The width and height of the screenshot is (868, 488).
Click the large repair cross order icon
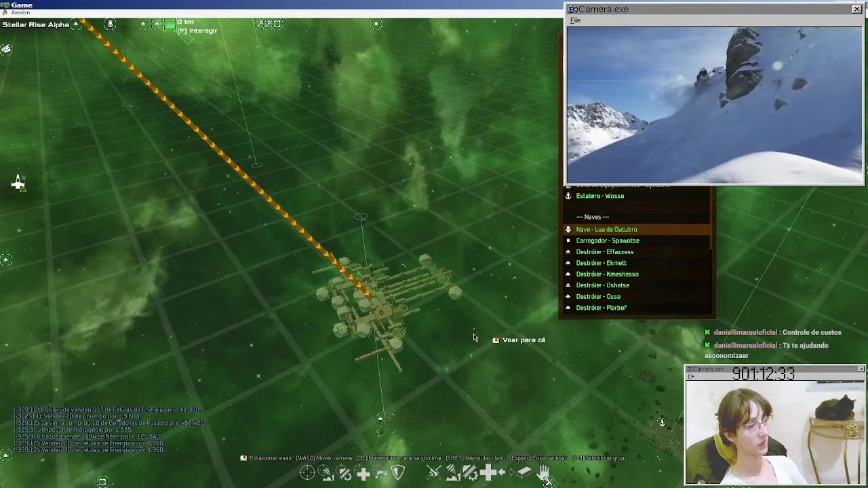(488, 472)
